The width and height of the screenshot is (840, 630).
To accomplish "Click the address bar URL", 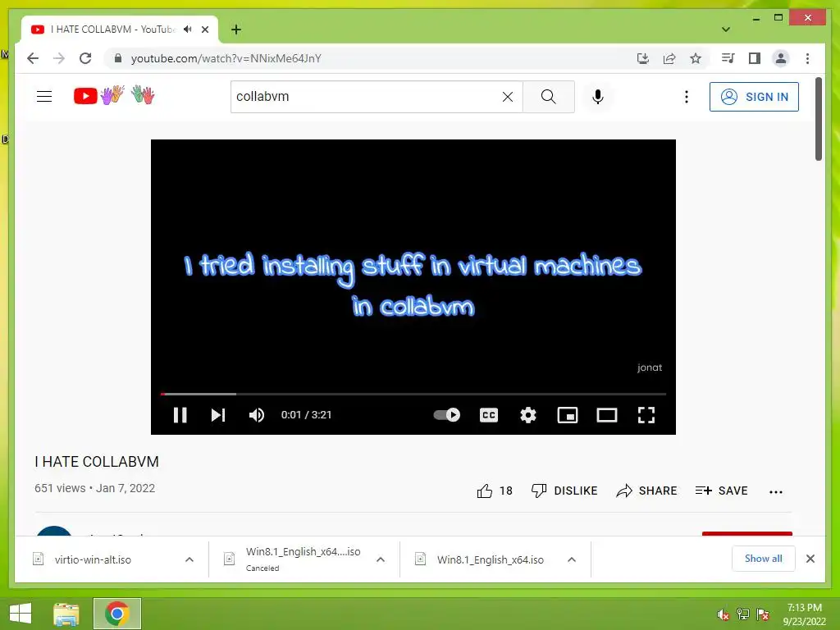I will click(x=226, y=58).
